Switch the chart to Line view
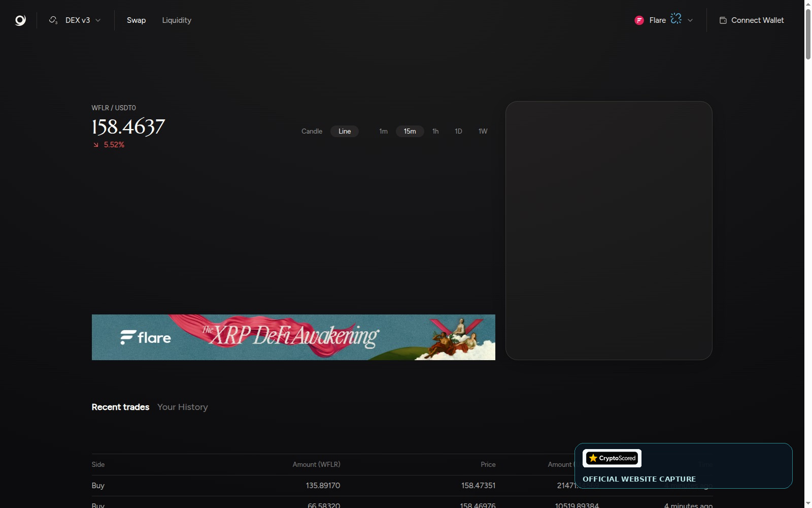812x508 pixels. [345, 131]
